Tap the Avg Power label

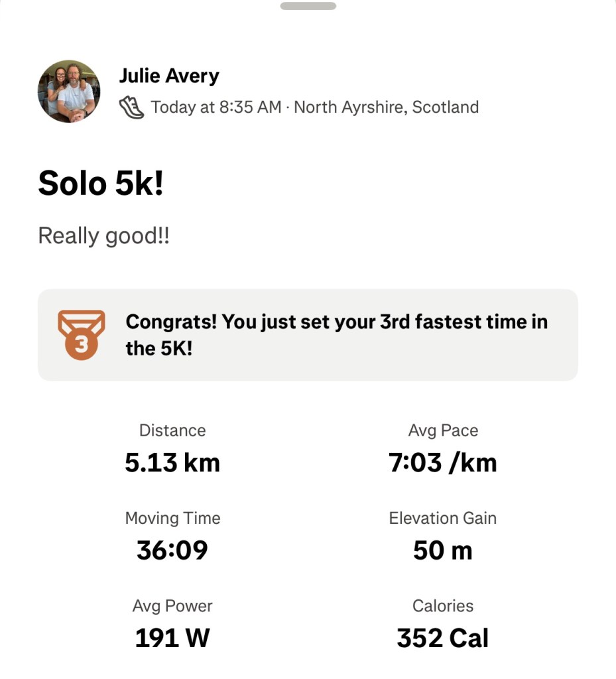pos(172,605)
